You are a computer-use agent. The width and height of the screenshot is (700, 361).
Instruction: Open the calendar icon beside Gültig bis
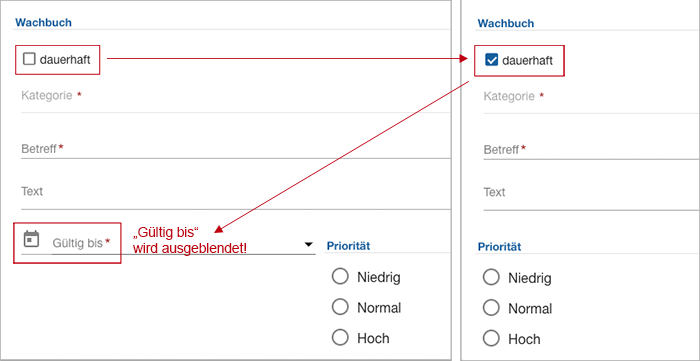(x=31, y=239)
